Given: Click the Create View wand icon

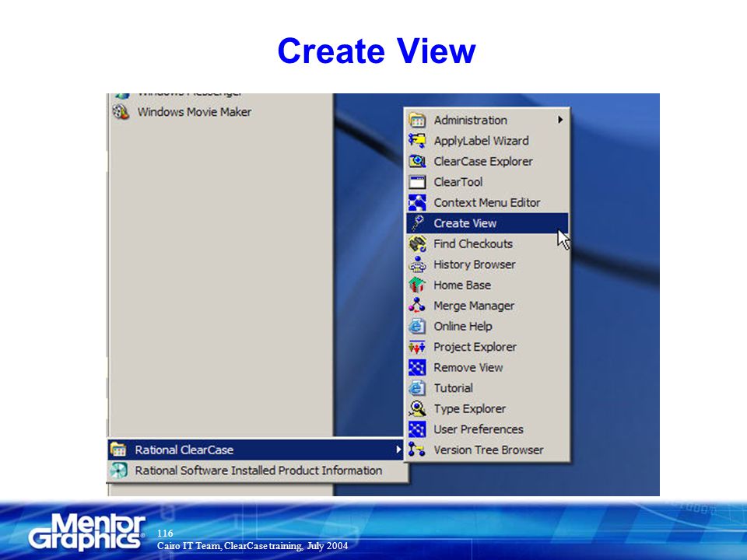Looking at the screenshot, I should (417, 223).
